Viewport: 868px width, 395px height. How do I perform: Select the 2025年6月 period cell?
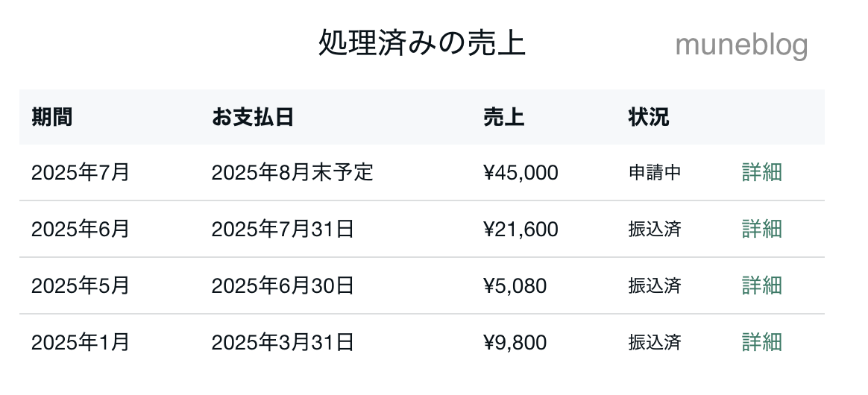point(81,229)
